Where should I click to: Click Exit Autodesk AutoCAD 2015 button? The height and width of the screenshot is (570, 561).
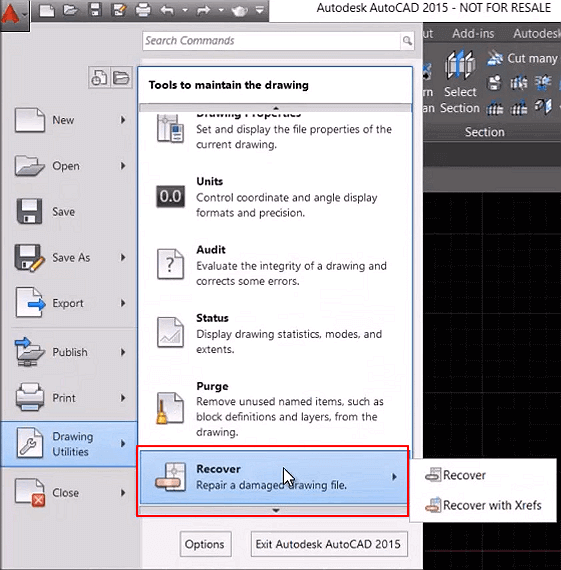pos(329,544)
